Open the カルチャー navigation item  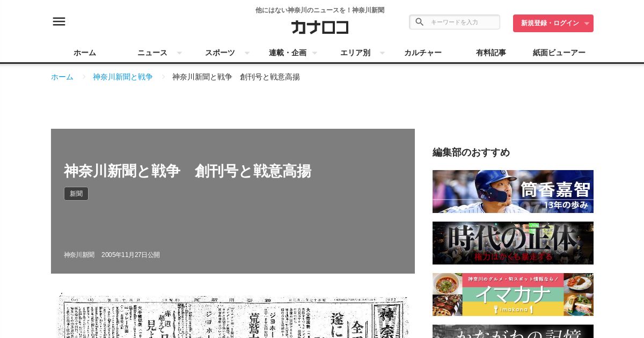click(423, 53)
